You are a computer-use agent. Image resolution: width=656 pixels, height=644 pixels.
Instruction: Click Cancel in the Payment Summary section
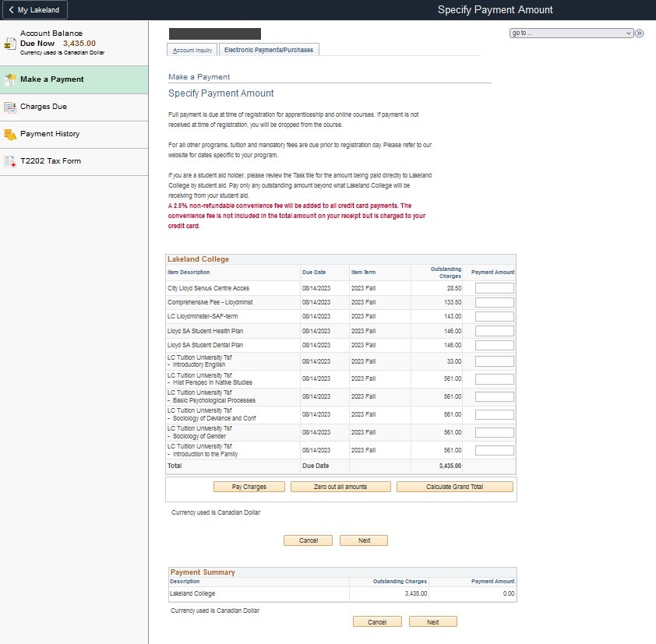click(x=376, y=621)
